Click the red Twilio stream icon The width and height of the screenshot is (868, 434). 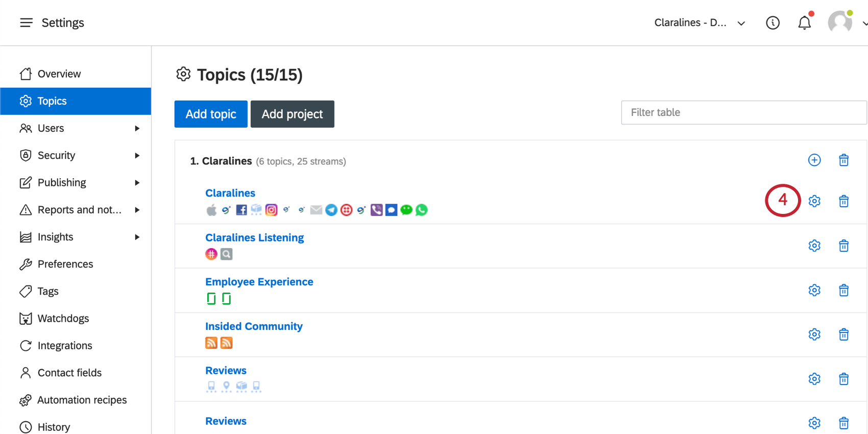pos(346,210)
